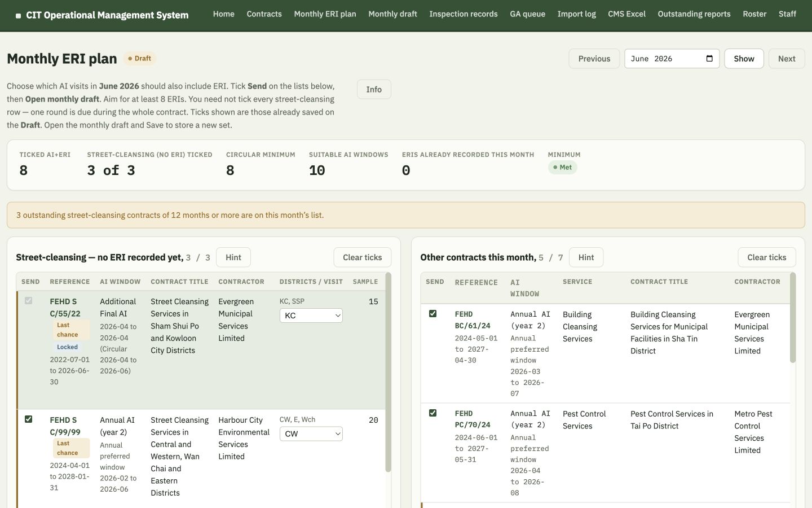Image resolution: width=812 pixels, height=508 pixels.
Task: Untick Send for FEHD PC/70/24
Action: coord(433,413)
